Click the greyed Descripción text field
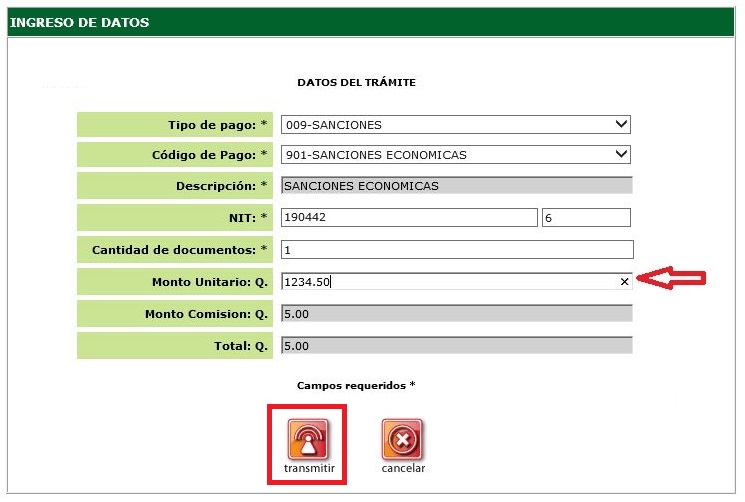 click(456, 185)
